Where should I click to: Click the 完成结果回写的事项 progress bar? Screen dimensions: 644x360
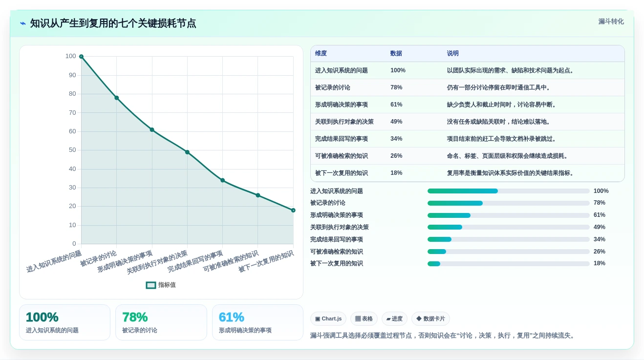coord(509,239)
